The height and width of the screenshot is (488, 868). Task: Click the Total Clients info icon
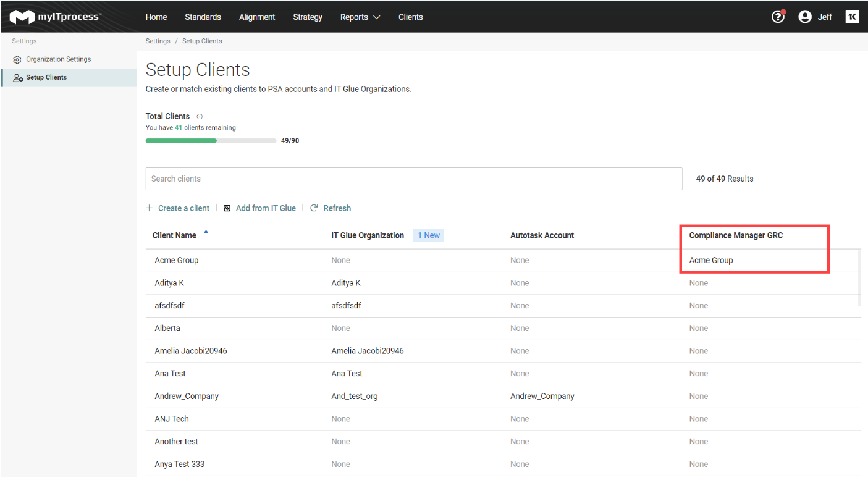tap(200, 116)
